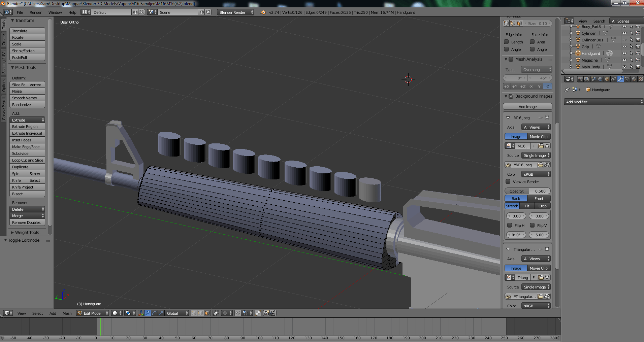Select the scale manipulator icon
This screenshot has width=644, height=342.
161,313
